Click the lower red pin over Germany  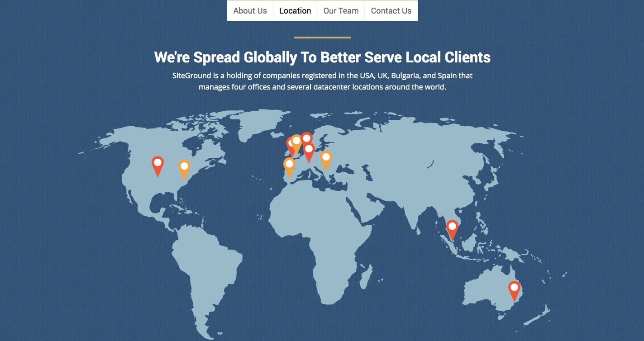coord(309,152)
